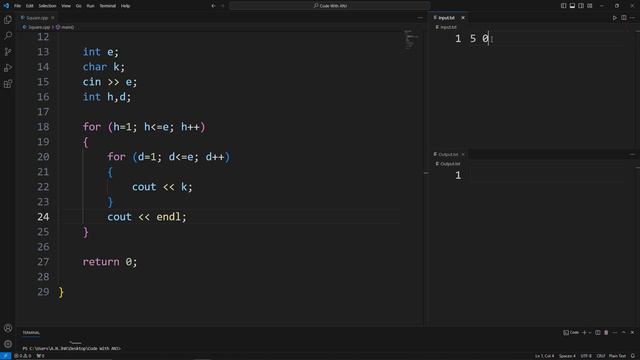640x360 pixels.
Task: Change language mode via Plain Text
Action: point(617,356)
